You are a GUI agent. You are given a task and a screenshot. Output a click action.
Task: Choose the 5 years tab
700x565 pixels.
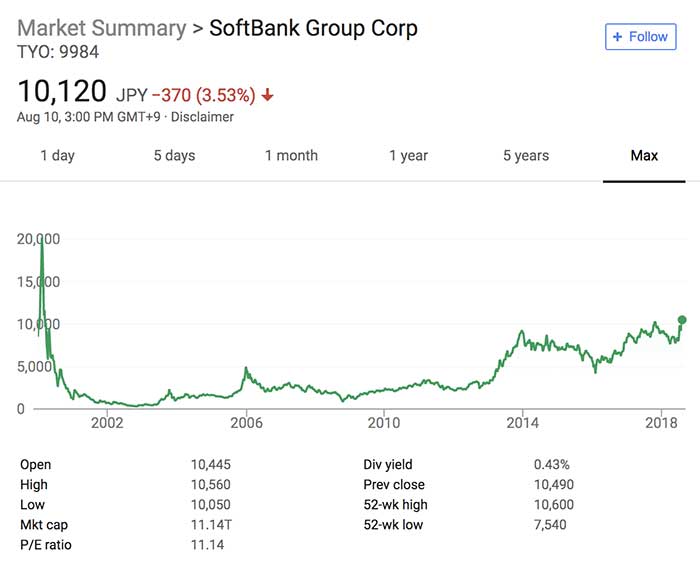(526, 155)
